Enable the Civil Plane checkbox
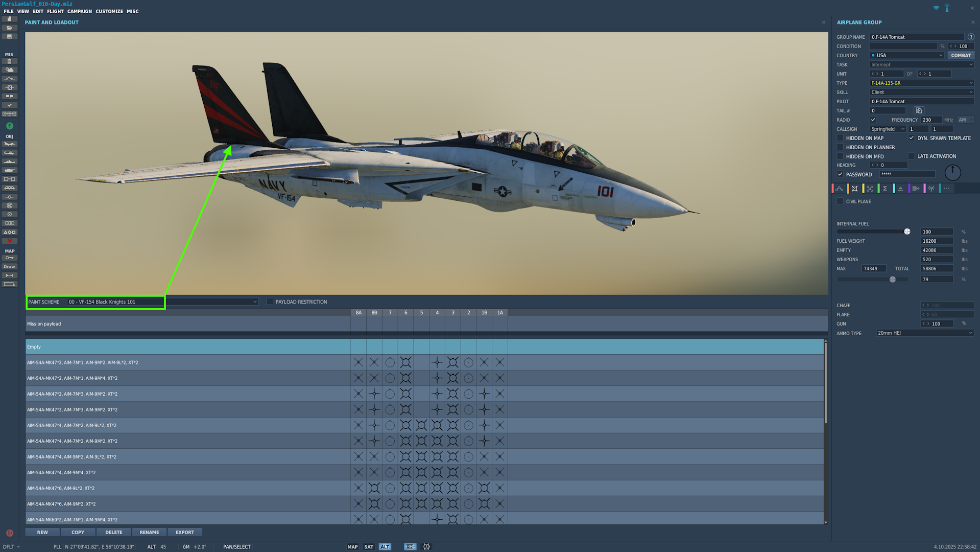980x552 pixels. pos(840,201)
